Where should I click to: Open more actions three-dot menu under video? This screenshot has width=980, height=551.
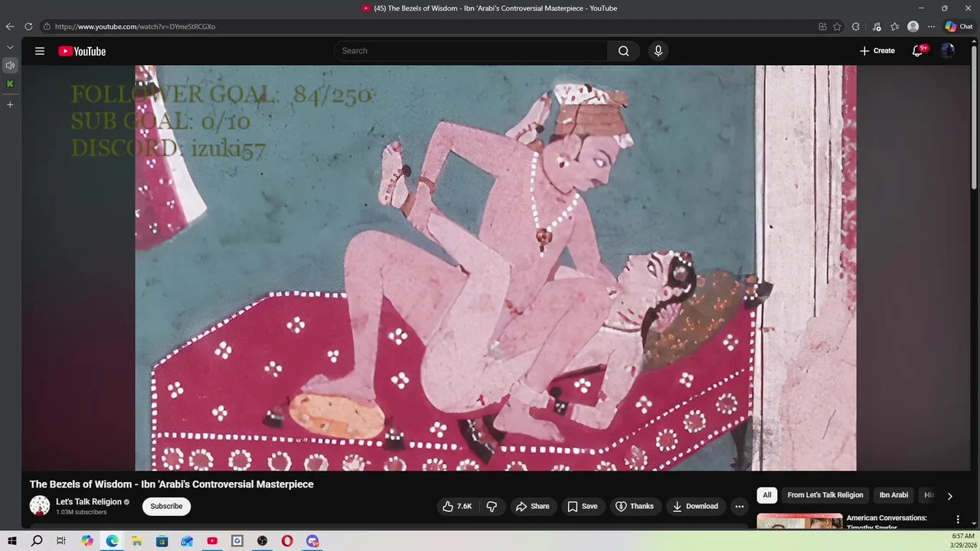(739, 507)
